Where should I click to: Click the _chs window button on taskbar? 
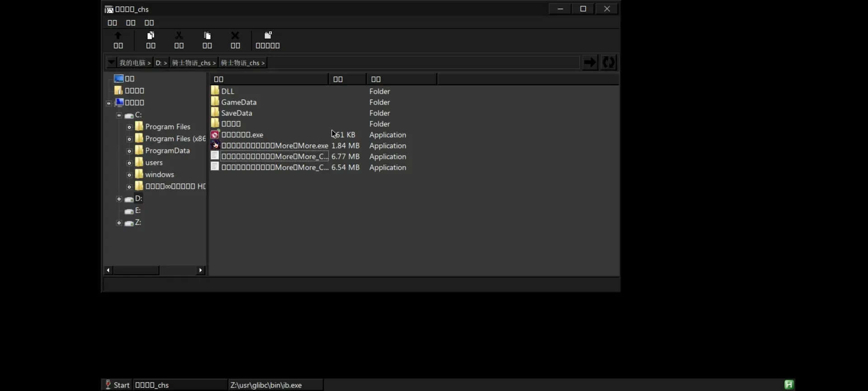[180, 385]
